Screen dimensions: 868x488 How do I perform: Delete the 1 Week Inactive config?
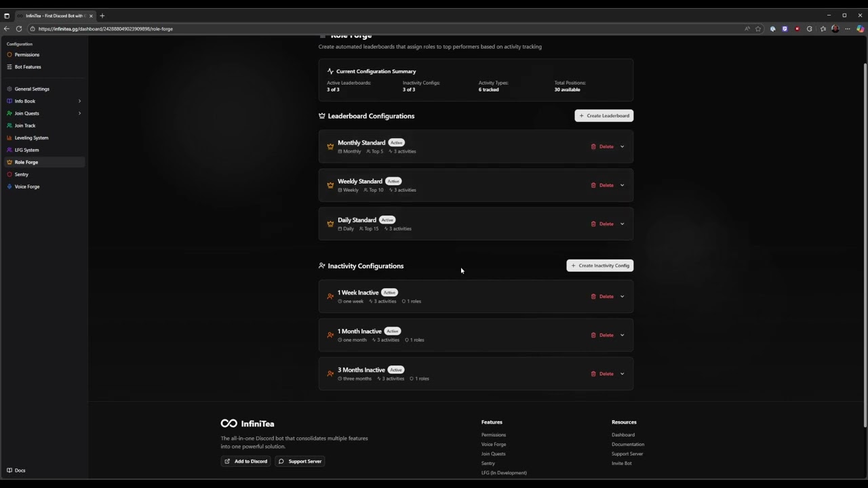click(602, 296)
